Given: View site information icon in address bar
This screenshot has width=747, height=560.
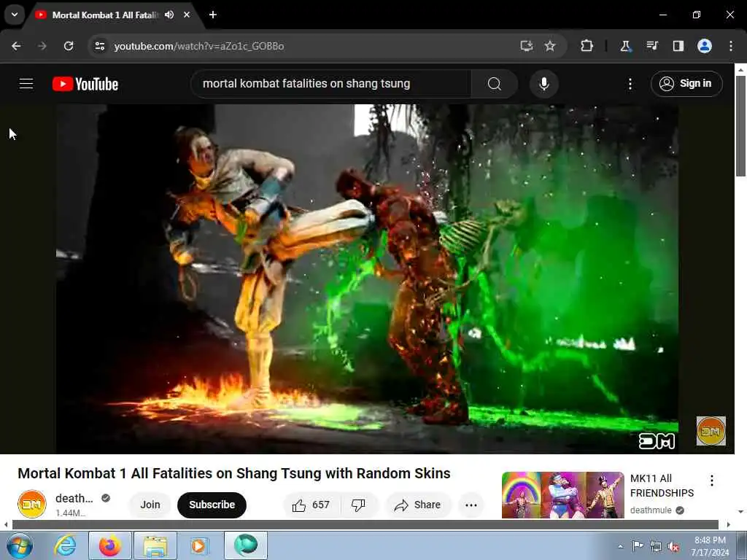Looking at the screenshot, I should click(99, 46).
